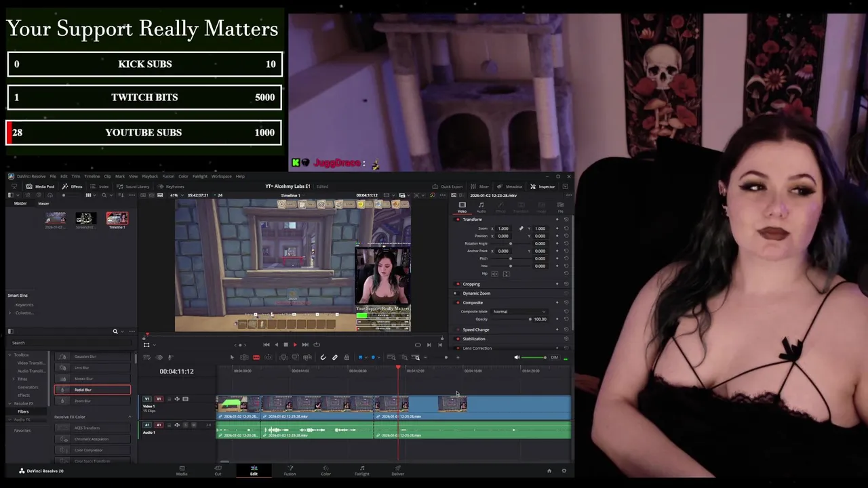Flip the clip vertically
Image resolution: width=868 pixels, height=488 pixels.
pyautogui.click(x=507, y=274)
